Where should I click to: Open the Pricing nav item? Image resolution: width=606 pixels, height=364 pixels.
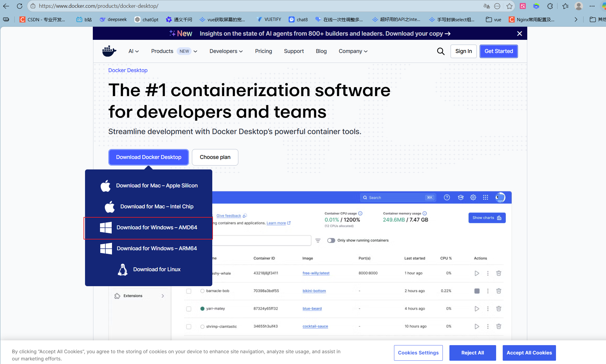pyautogui.click(x=263, y=51)
